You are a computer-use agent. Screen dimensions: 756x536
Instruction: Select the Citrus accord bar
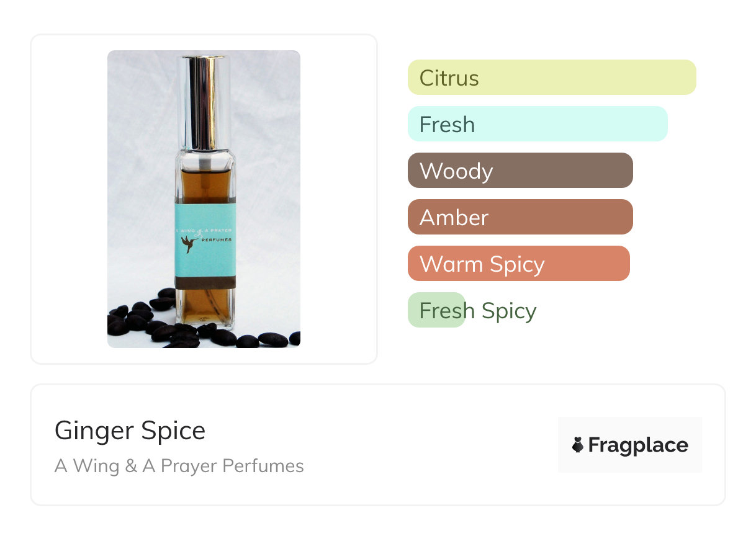(551, 78)
